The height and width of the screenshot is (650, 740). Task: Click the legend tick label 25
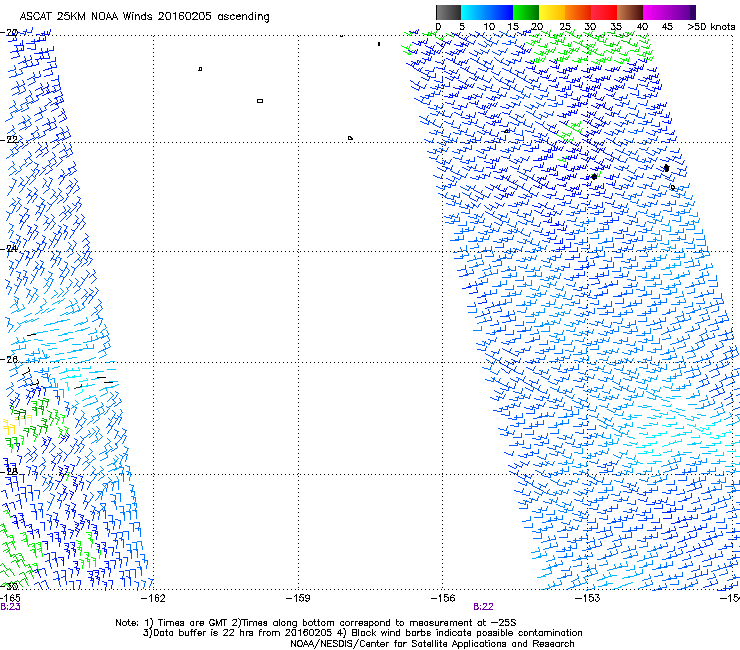(x=565, y=27)
